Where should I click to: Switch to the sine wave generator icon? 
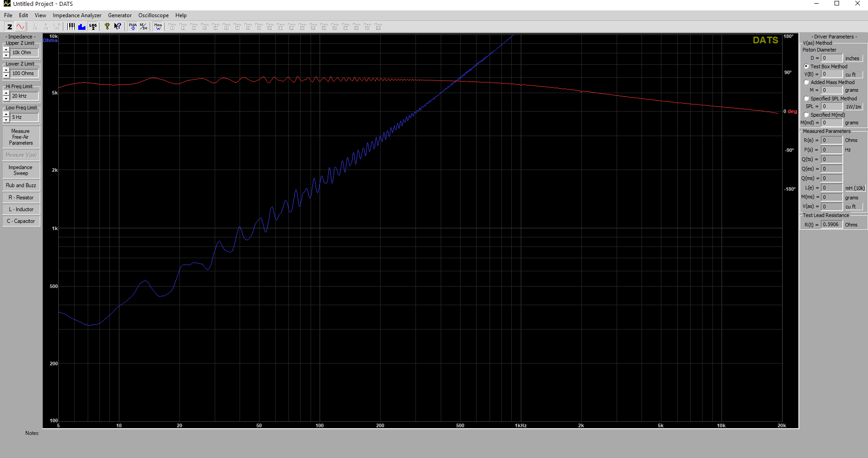(20, 27)
